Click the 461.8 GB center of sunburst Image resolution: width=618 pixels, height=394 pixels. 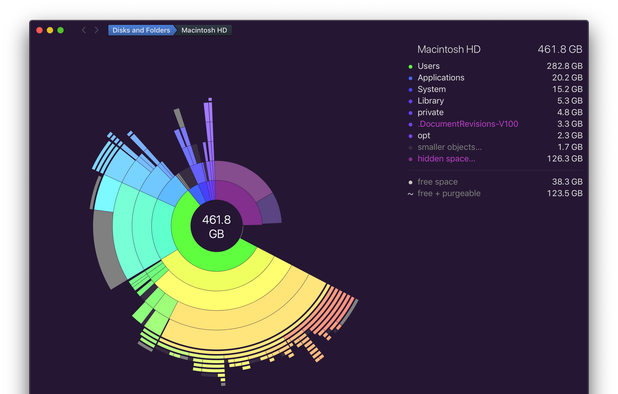[216, 227]
